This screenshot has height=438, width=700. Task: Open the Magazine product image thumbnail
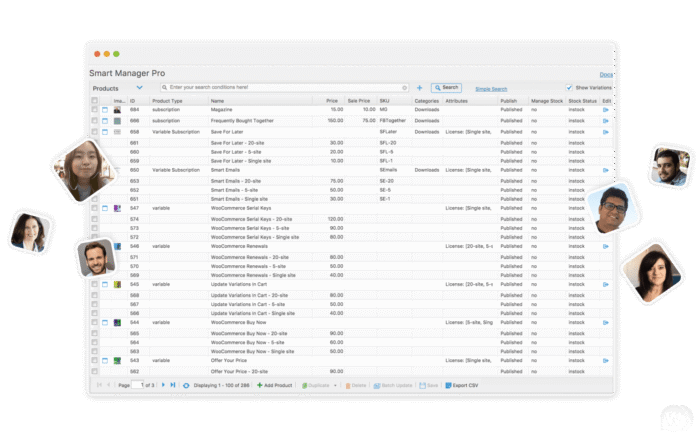tap(117, 110)
